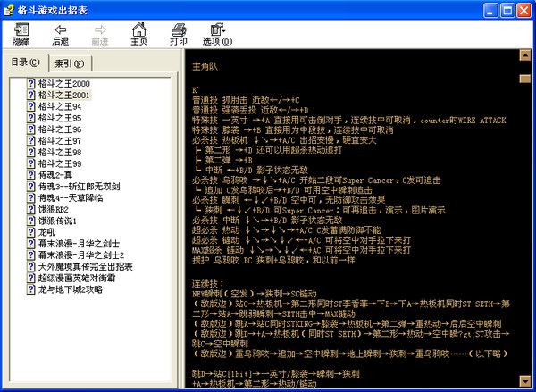Open topic 格斗之王99
The width and height of the screenshot is (536, 392).
pos(60,163)
